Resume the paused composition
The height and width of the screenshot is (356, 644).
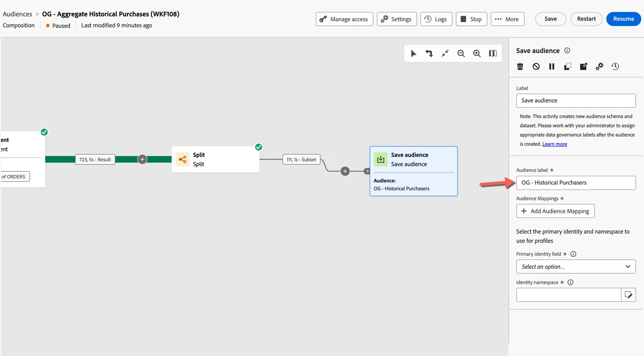(x=623, y=19)
